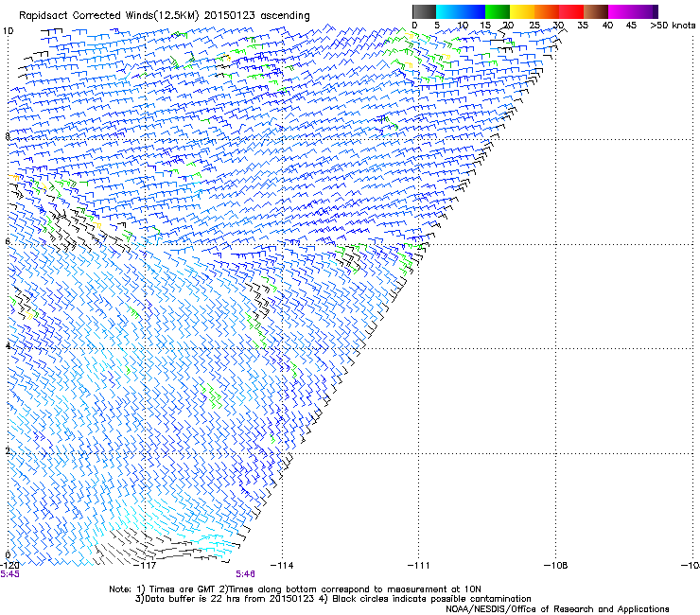Click the '-117' longitude axis label
Image resolution: width=700 pixels, height=615 pixels.
tap(146, 566)
